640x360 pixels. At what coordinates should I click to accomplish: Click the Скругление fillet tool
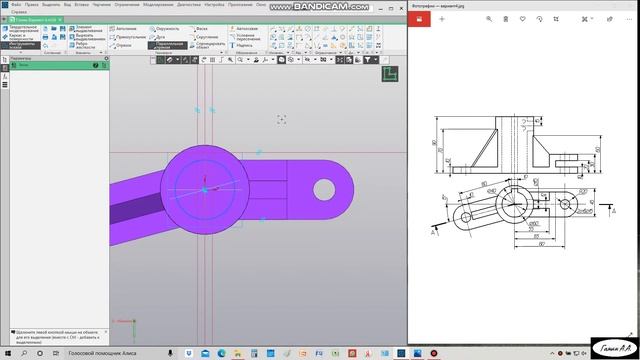(x=204, y=37)
